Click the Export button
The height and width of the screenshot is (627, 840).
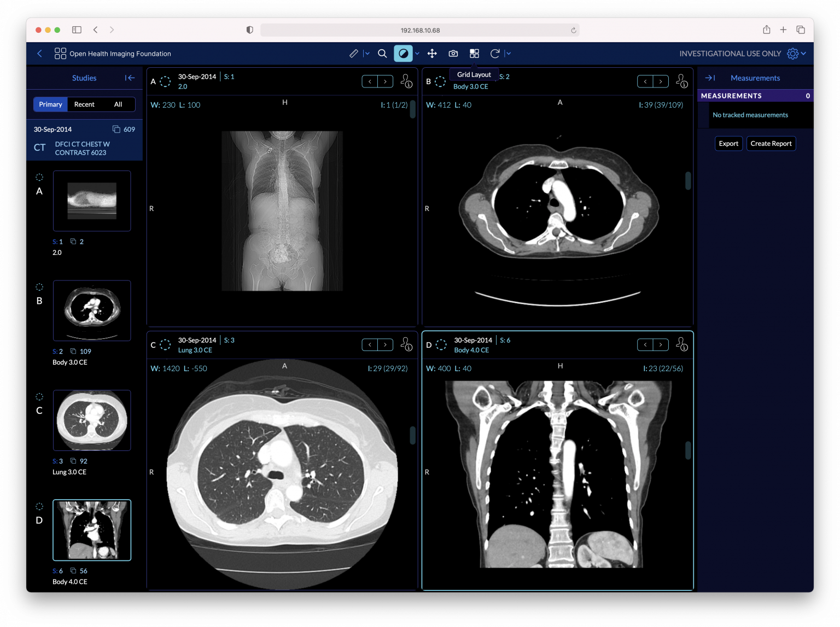728,144
